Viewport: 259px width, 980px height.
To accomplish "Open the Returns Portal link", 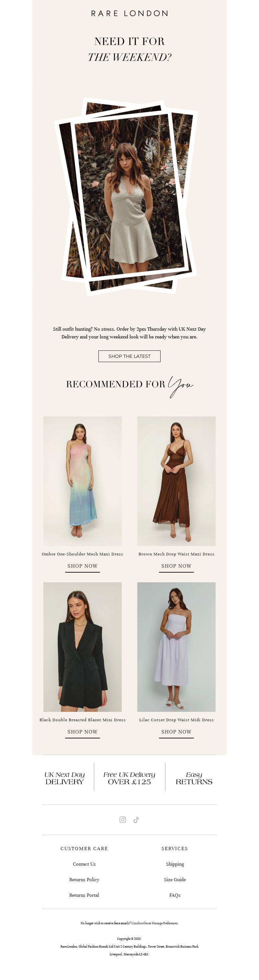I will pyautogui.click(x=84, y=895).
